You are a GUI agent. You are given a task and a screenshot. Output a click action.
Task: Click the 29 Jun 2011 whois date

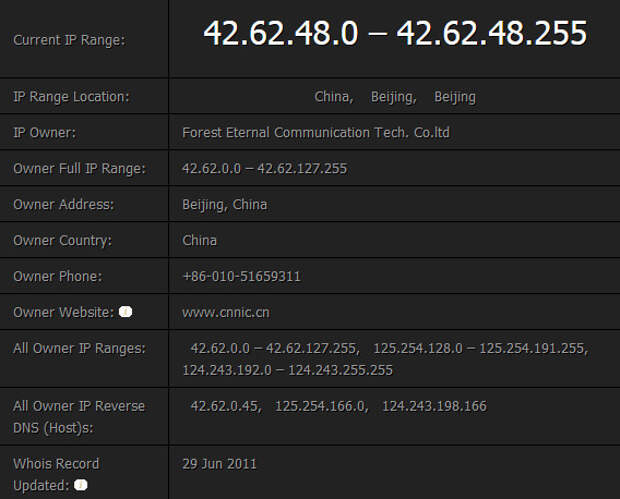point(219,464)
